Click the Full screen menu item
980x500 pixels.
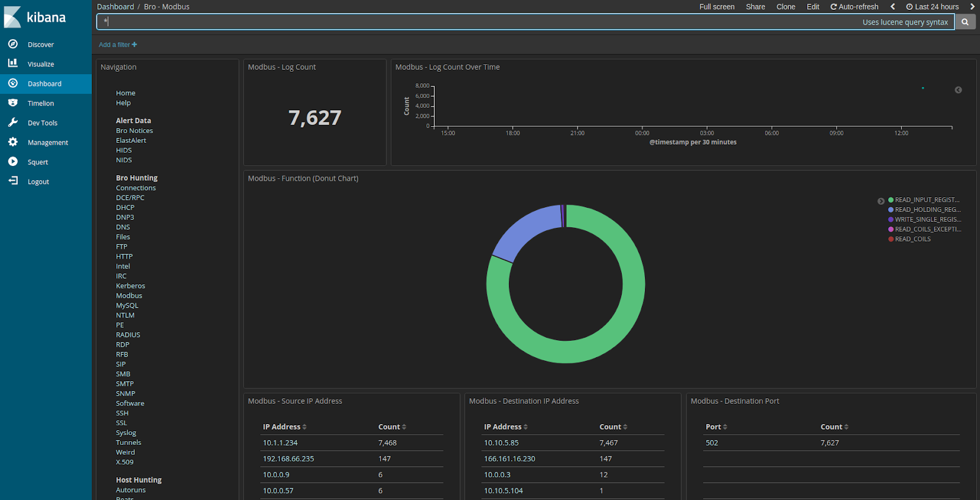pos(717,7)
